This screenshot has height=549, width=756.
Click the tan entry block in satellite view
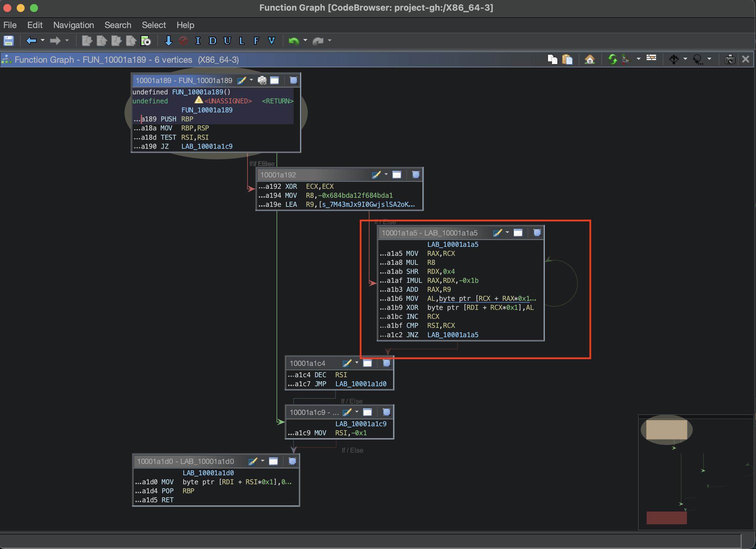667,430
